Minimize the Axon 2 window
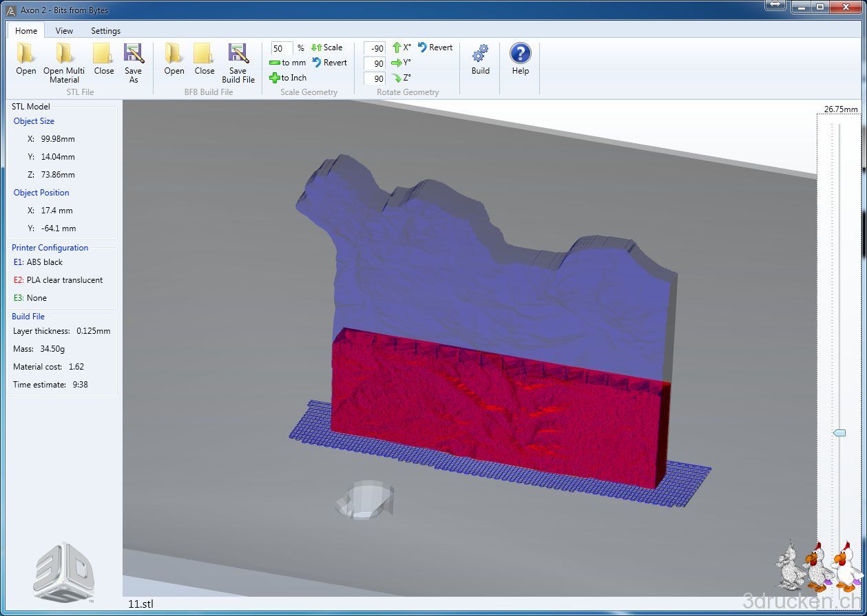The width and height of the screenshot is (867, 616). click(x=800, y=7)
